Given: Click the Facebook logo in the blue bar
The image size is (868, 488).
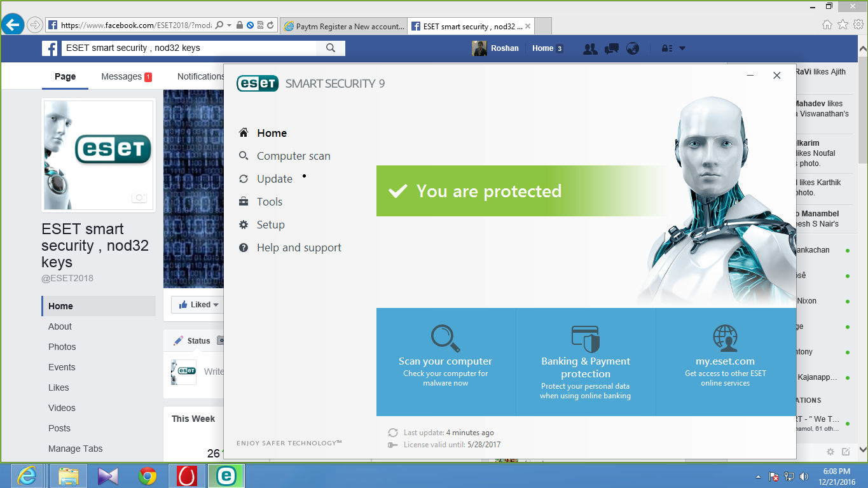Looking at the screenshot, I should coord(50,48).
